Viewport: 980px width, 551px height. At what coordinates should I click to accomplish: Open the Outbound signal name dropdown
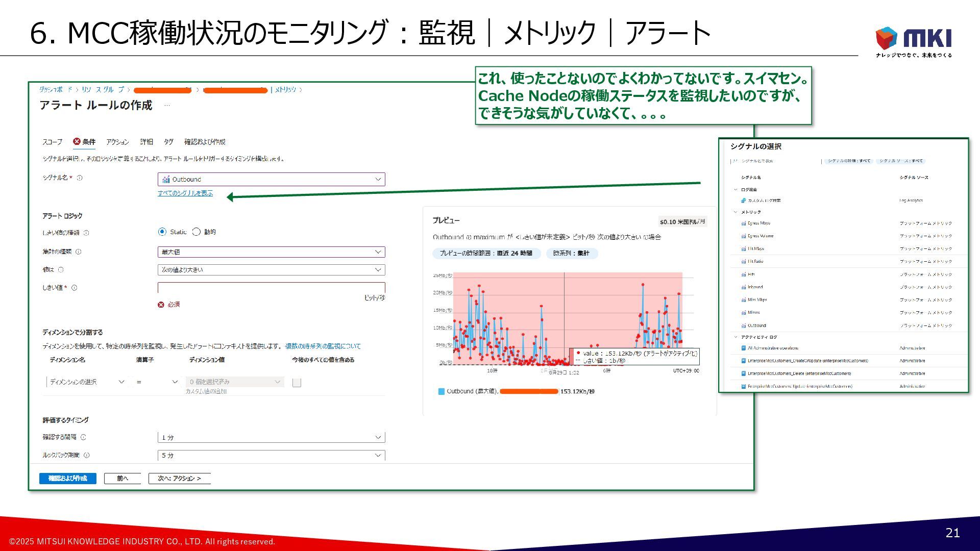click(271, 180)
